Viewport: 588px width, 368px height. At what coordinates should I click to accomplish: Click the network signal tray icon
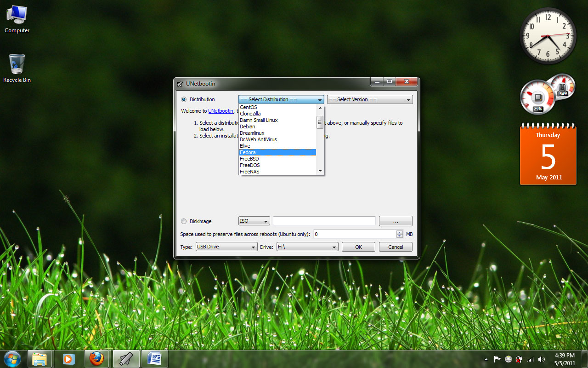click(x=531, y=359)
